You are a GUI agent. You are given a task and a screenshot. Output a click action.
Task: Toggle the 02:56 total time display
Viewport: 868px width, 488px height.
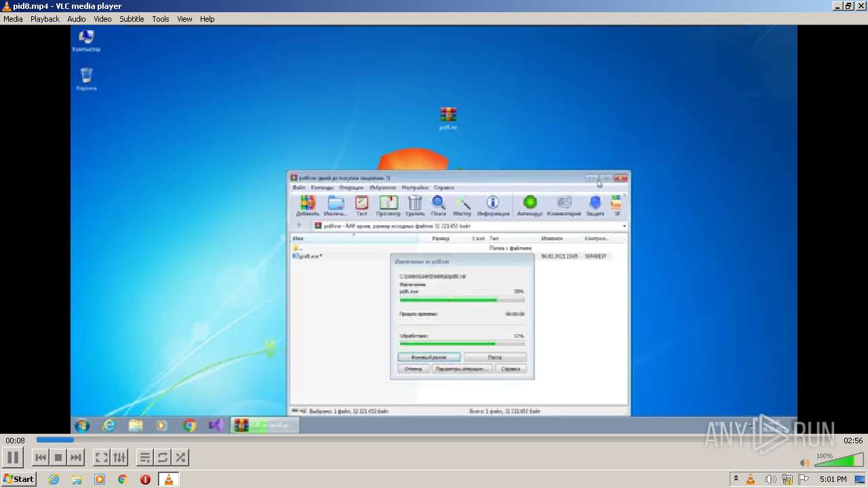pyautogui.click(x=852, y=441)
